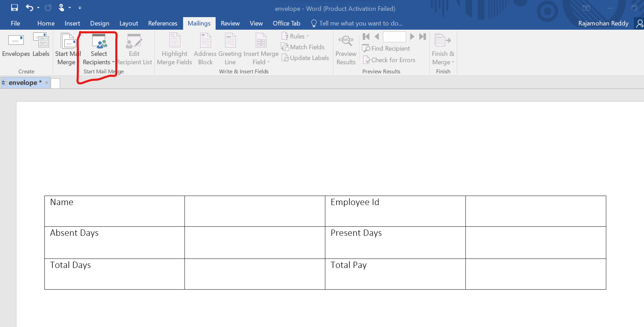Click the Name table cell
Screen dimensions: 644x327
coord(115,211)
